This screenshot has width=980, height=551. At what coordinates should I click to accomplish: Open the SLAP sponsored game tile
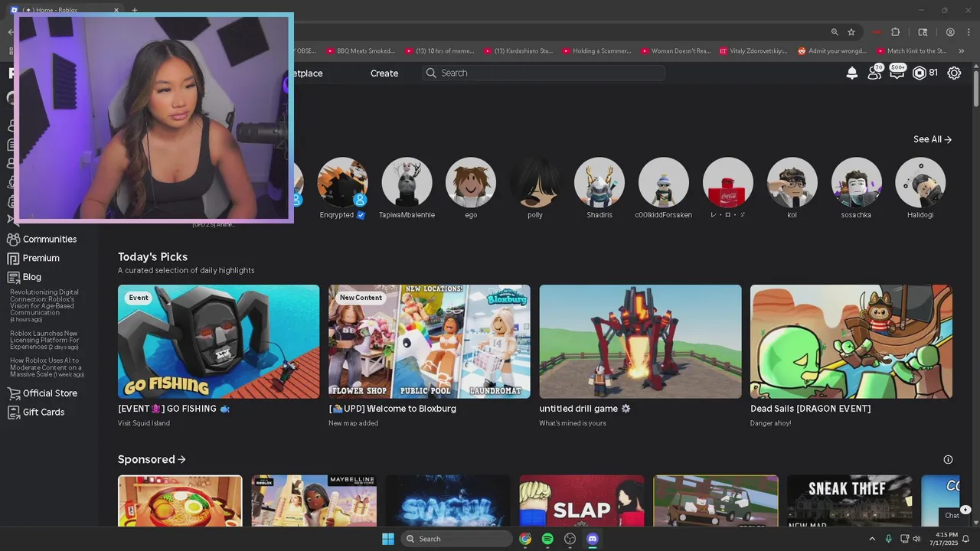point(581,500)
